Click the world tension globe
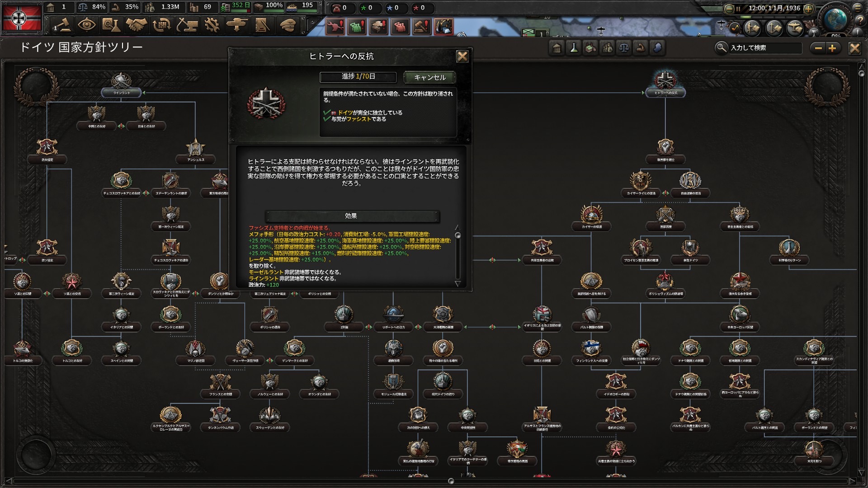 (835, 19)
